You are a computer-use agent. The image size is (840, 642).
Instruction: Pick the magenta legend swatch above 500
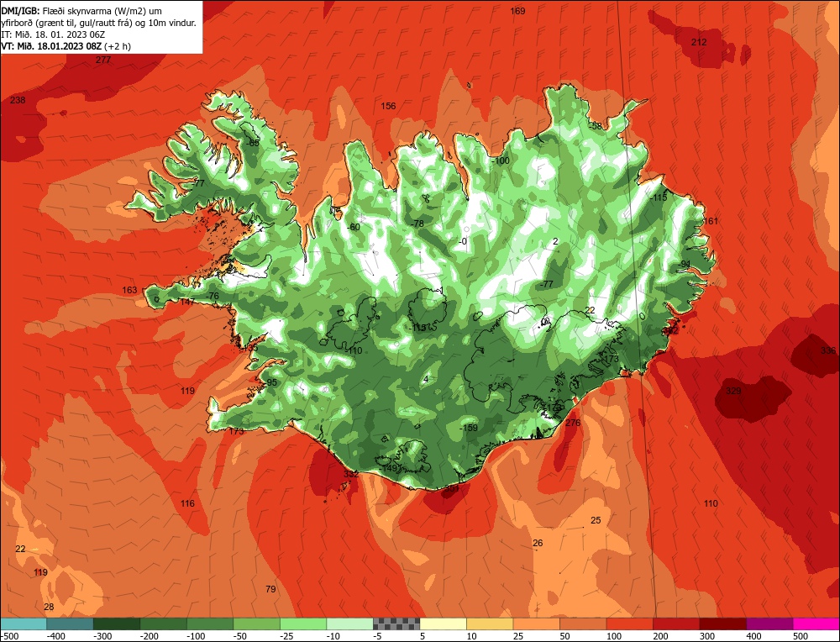[816, 624]
